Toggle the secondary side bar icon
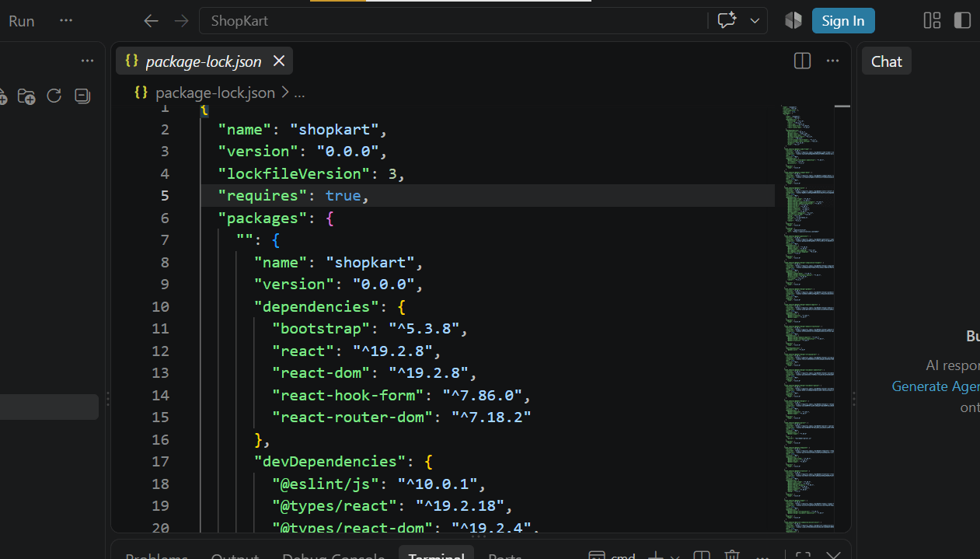The image size is (980, 559). (x=962, y=21)
